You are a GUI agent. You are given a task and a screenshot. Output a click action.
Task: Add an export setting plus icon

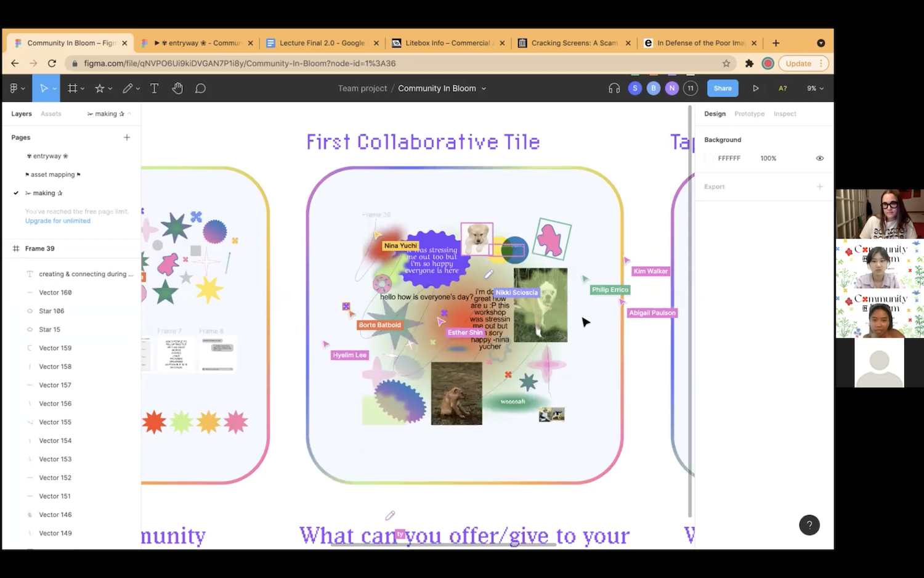pyautogui.click(x=820, y=187)
